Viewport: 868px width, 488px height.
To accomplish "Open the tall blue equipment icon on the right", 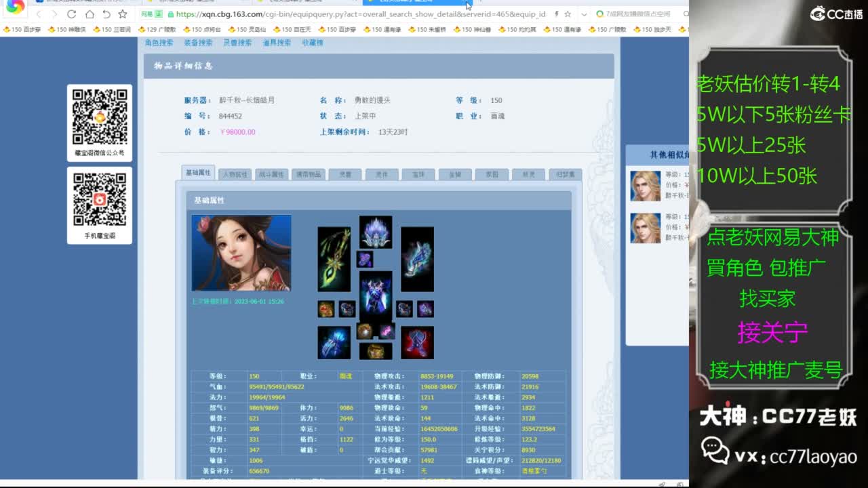I will coord(417,260).
